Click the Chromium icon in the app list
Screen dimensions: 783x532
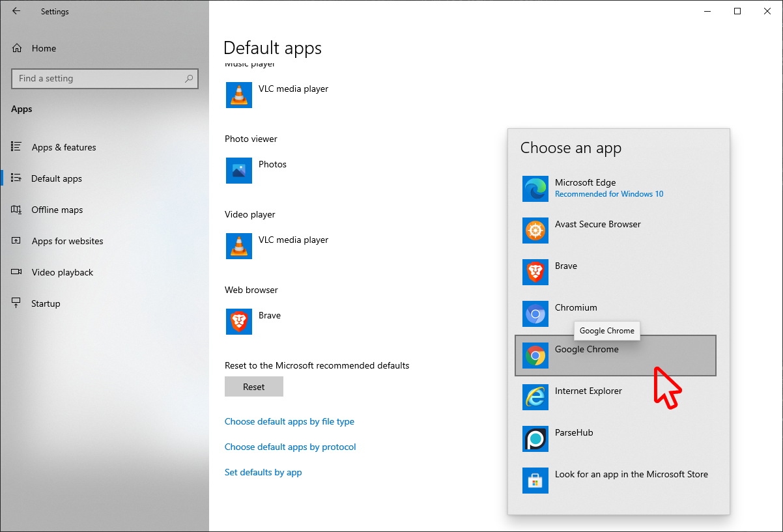point(535,314)
